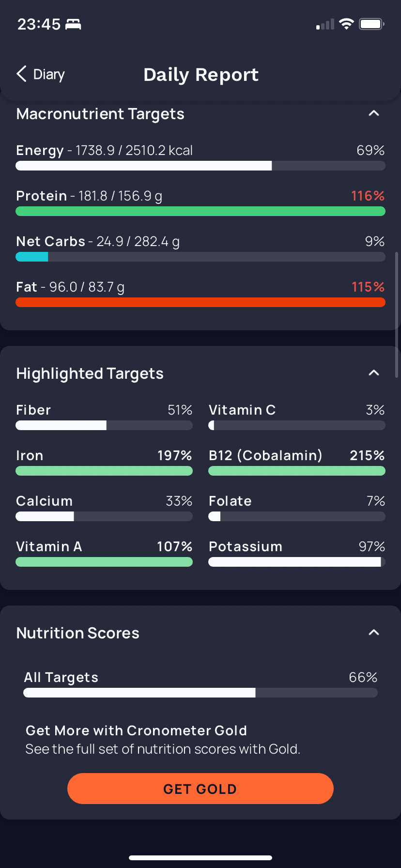401x868 pixels.
Task: Tap the All Targets score bar
Action: [x=200, y=693]
